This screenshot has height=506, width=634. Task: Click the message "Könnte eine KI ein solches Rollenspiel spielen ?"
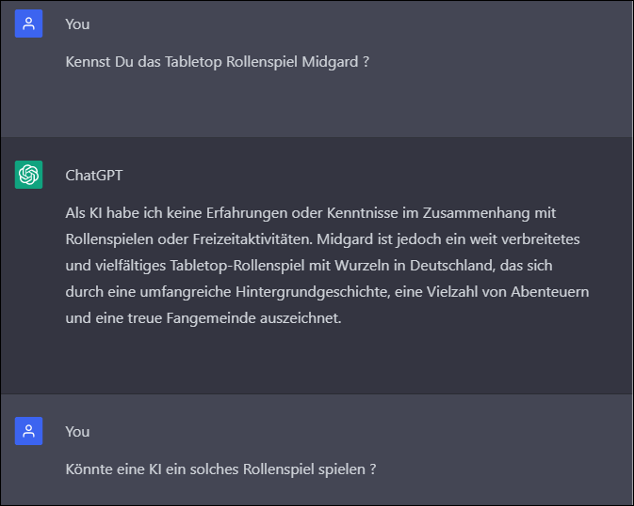pos(220,469)
